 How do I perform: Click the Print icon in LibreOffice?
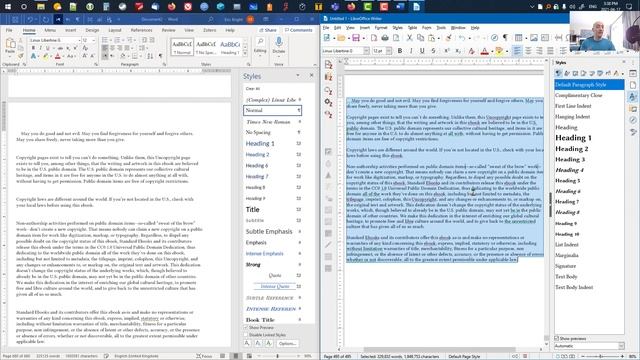[384, 38]
